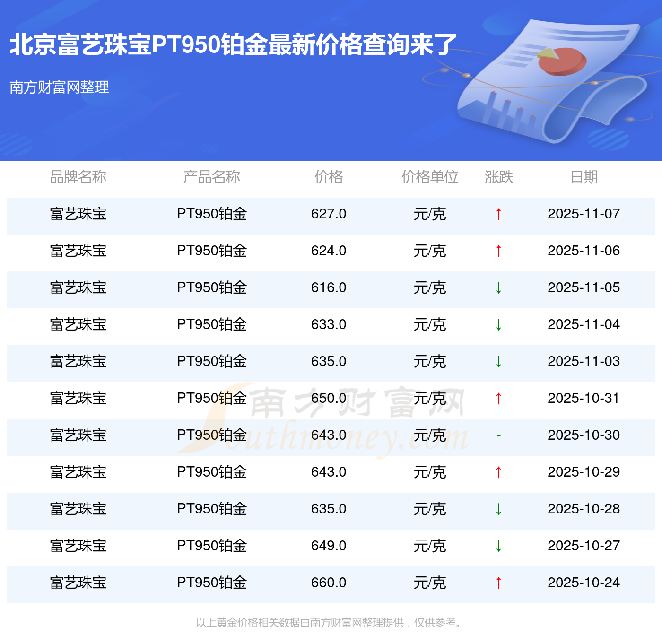Click the 涨跌 column header
This screenshot has width=662, height=644.
coord(499,177)
